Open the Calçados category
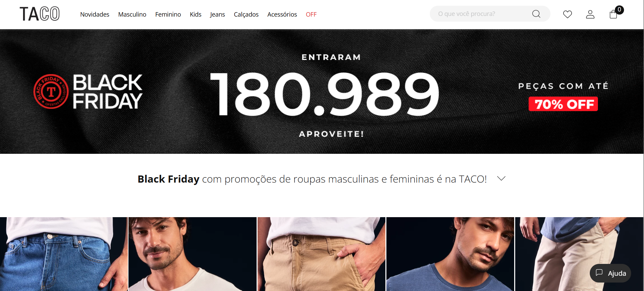The height and width of the screenshot is (291, 644). [246, 14]
